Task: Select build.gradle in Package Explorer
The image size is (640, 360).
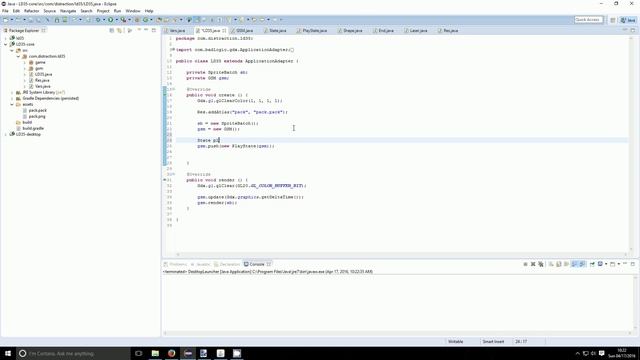Action: click(x=33, y=128)
